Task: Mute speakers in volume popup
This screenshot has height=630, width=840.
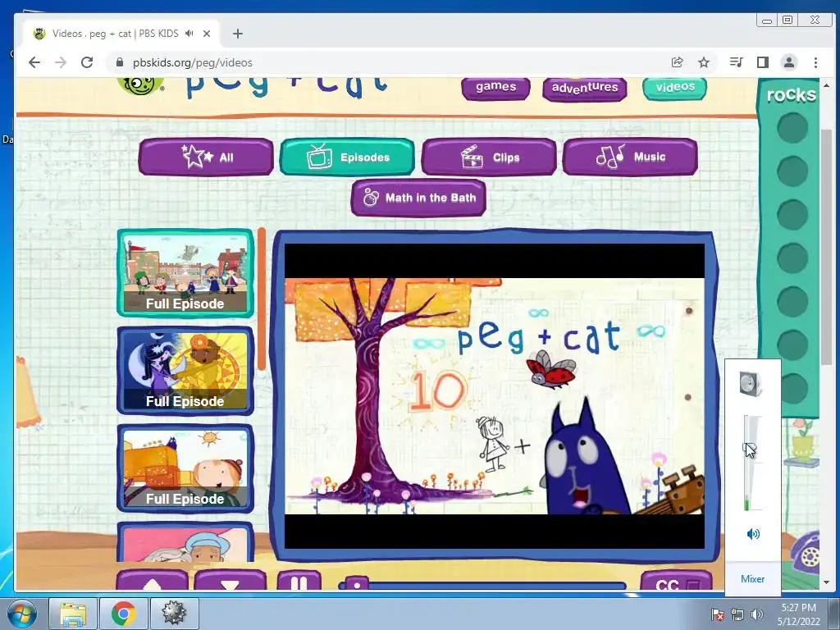Action: pos(753,533)
